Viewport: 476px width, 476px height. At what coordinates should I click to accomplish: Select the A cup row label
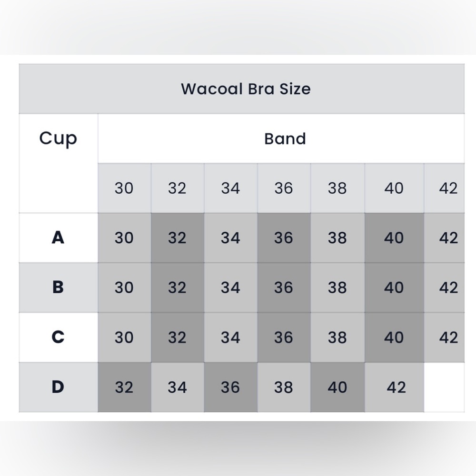coord(58,238)
